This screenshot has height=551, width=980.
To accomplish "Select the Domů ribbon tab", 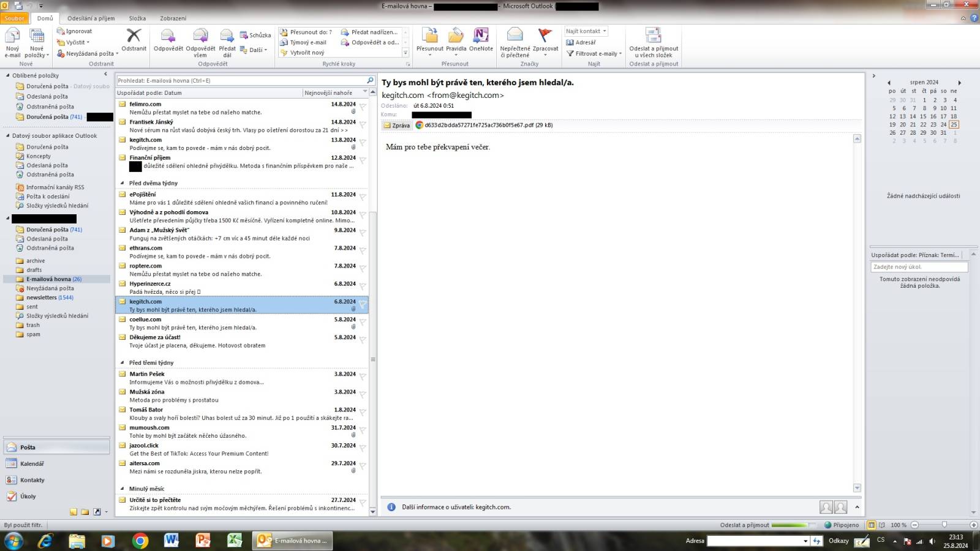I will [x=45, y=18].
